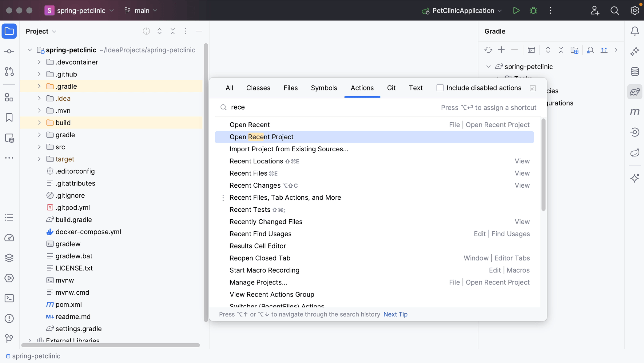Open the Maven tool window
The image size is (644, 363).
(x=634, y=112)
